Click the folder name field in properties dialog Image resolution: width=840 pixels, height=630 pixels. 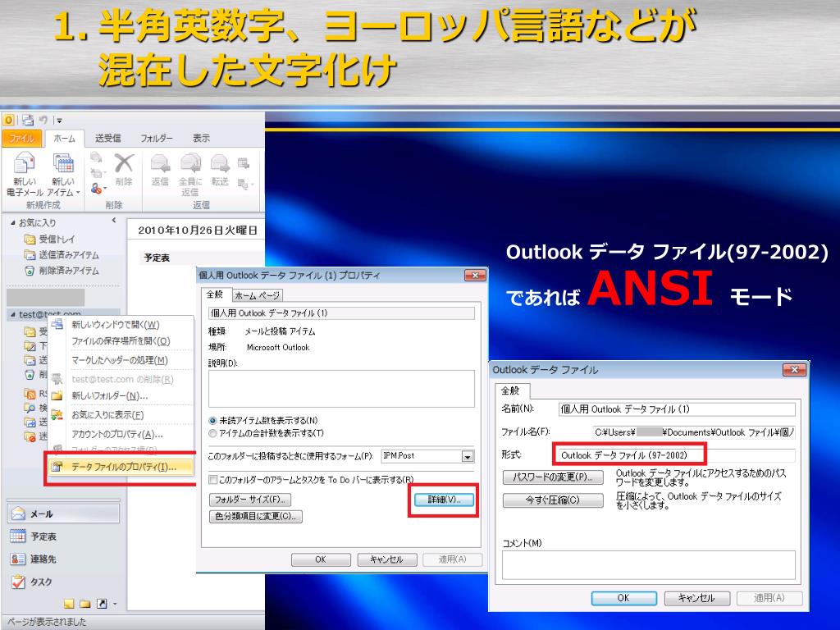pos(341,313)
